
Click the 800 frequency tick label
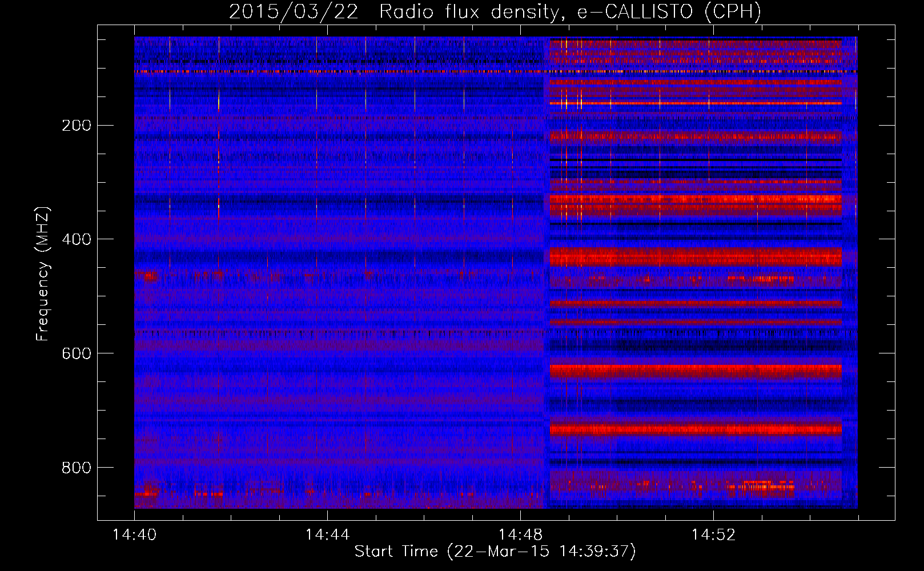77,468
